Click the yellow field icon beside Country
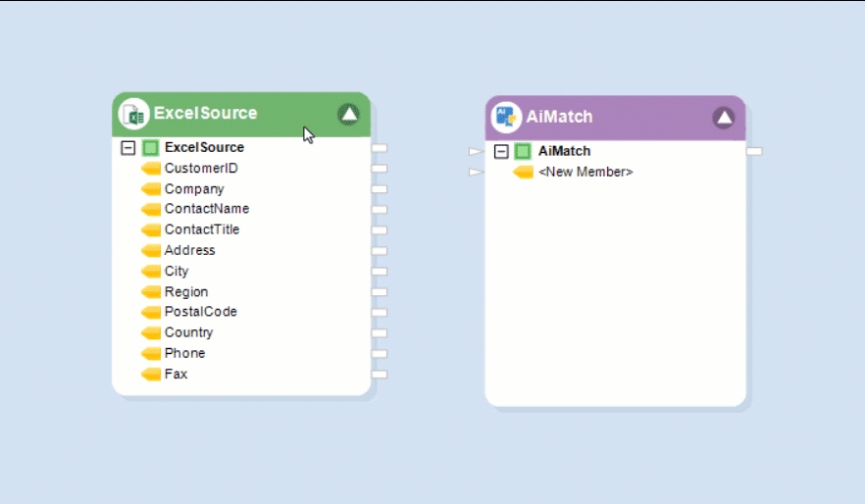Screen dimensions: 865x504 [151, 333]
